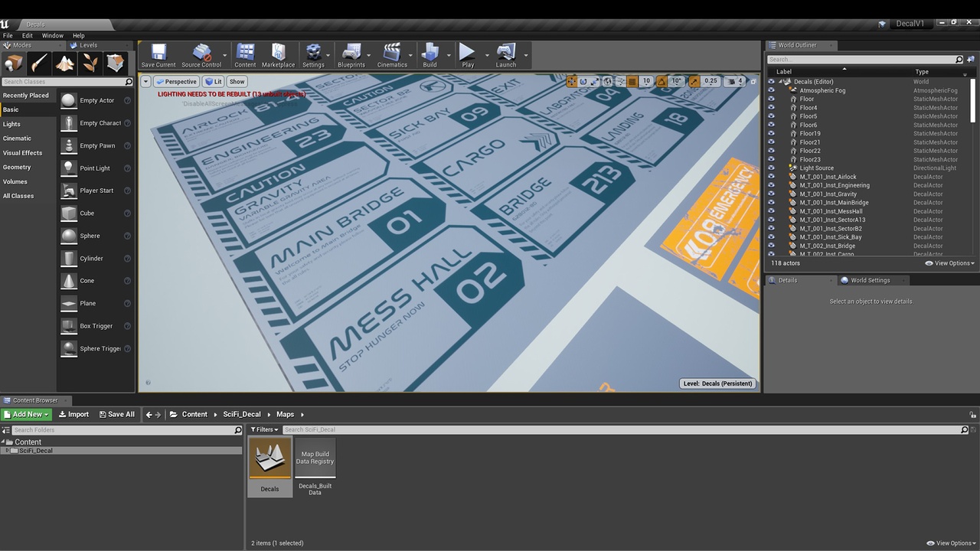The width and height of the screenshot is (980, 551).
Task: Toggle visibility of M_T_001_Inst_Airlock
Action: (771, 177)
